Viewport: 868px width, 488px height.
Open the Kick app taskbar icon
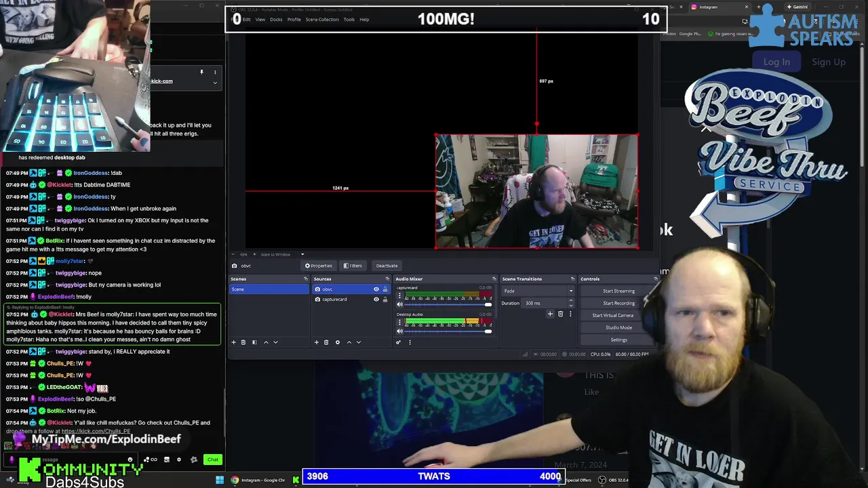pyautogui.click(x=296, y=480)
